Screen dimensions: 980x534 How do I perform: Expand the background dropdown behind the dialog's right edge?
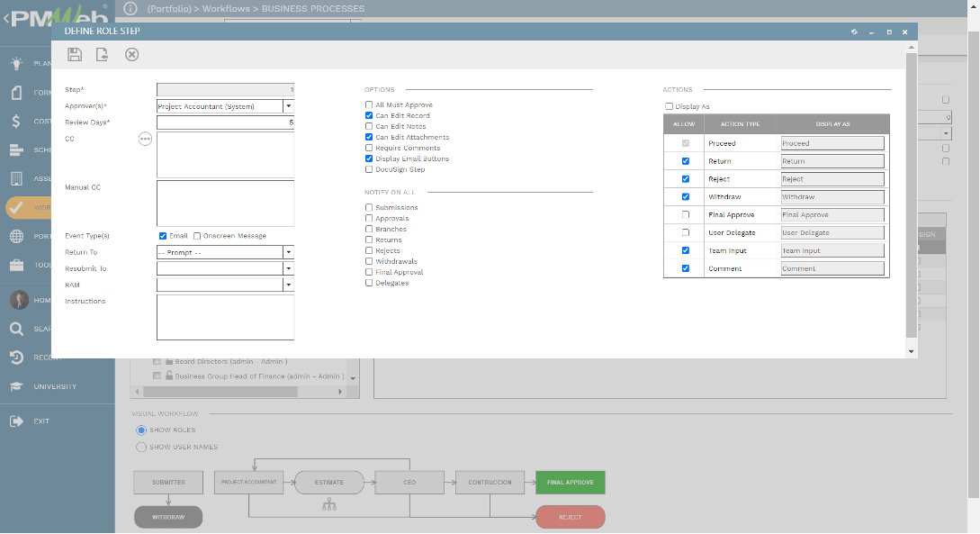point(946,133)
